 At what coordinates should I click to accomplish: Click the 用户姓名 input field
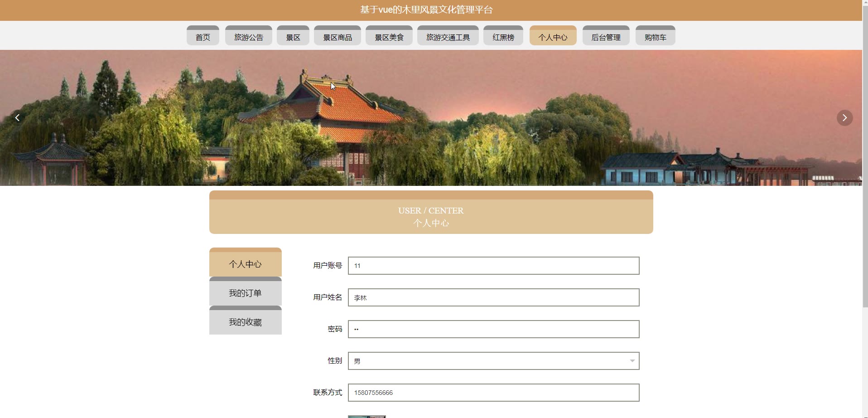point(494,297)
